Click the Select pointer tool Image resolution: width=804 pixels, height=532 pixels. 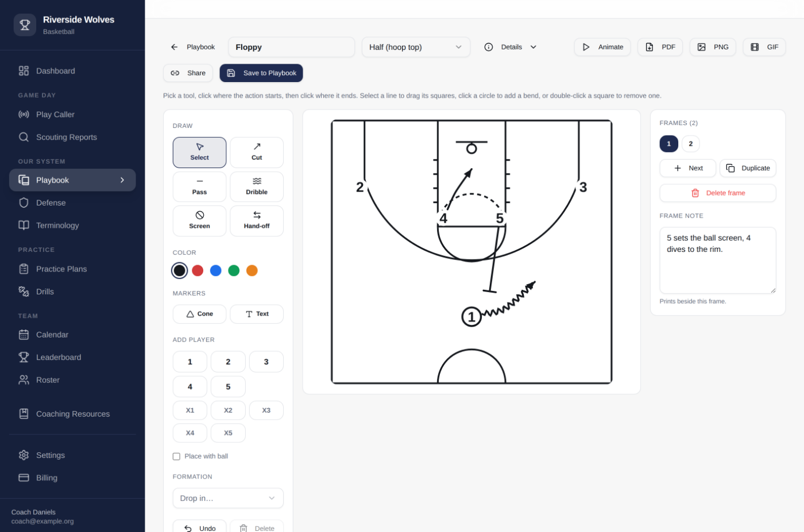pos(199,152)
